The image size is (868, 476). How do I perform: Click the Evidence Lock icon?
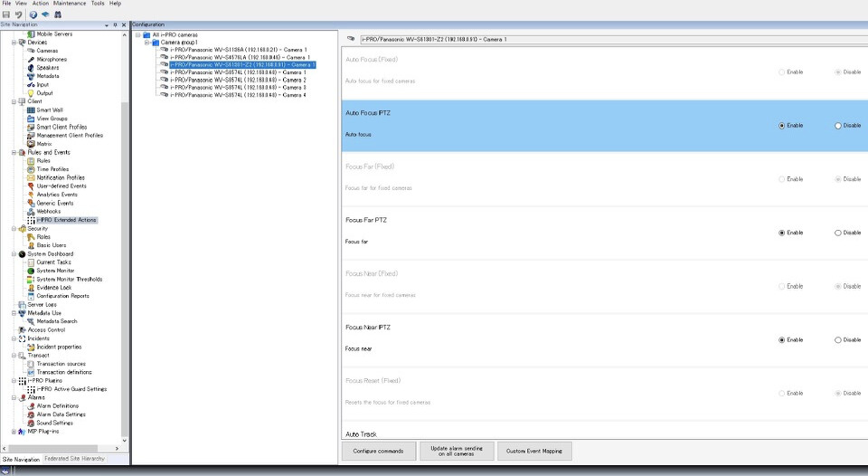pyautogui.click(x=31, y=288)
